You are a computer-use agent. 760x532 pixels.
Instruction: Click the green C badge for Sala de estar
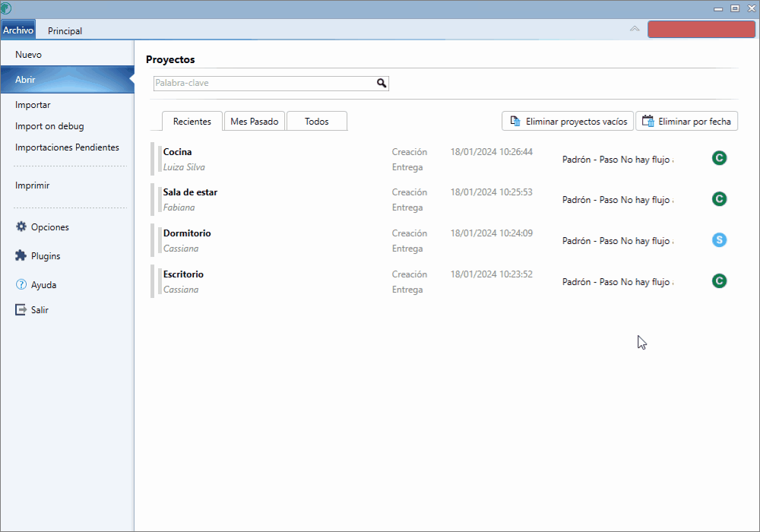[x=719, y=199]
